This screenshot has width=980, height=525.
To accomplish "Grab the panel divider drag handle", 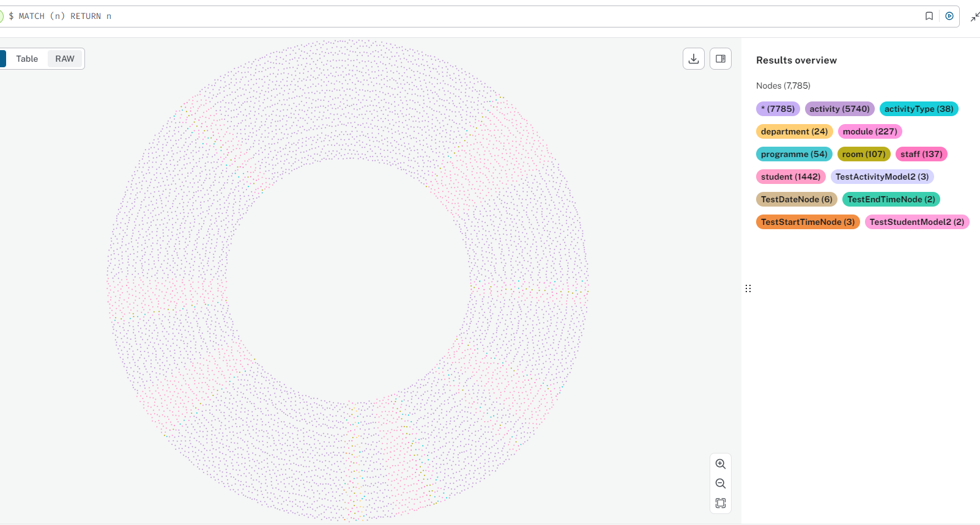I will pos(748,288).
